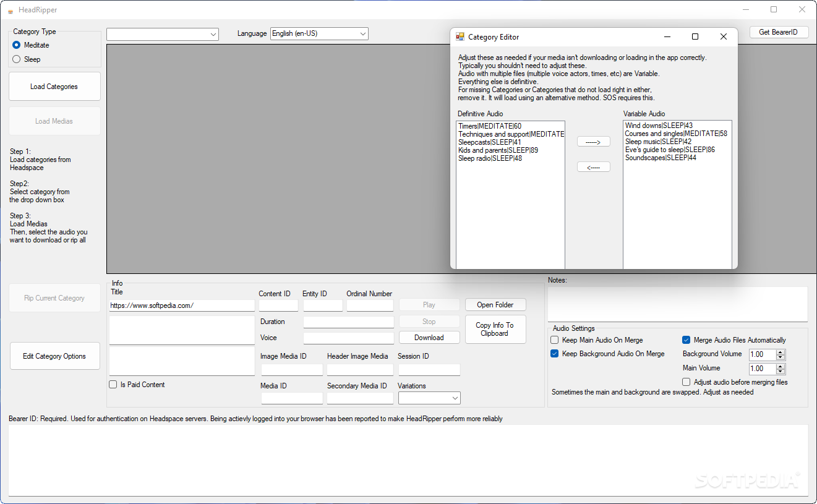Image resolution: width=817 pixels, height=504 pixels.
Task: Click the Bearer ID text area
Action: [408, 460]
